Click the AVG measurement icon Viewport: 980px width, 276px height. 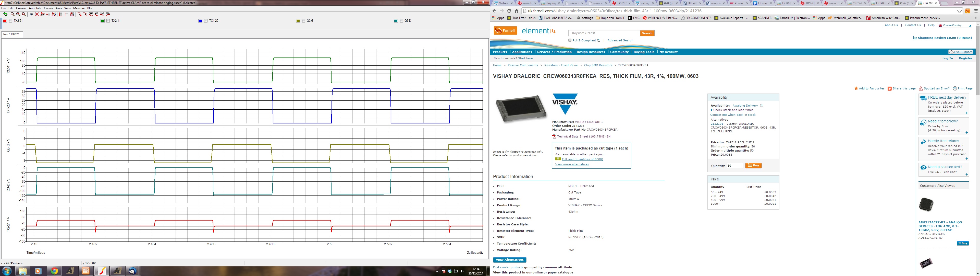[97, 15]
